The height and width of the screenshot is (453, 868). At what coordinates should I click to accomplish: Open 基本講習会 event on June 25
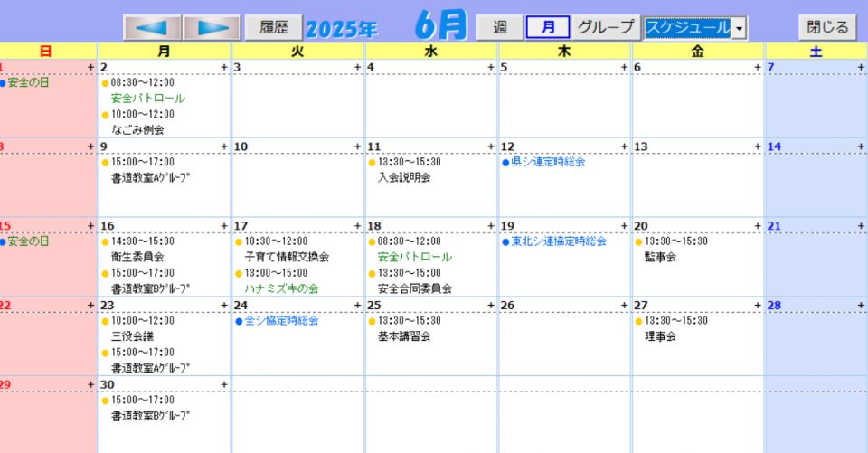point(404,336)
